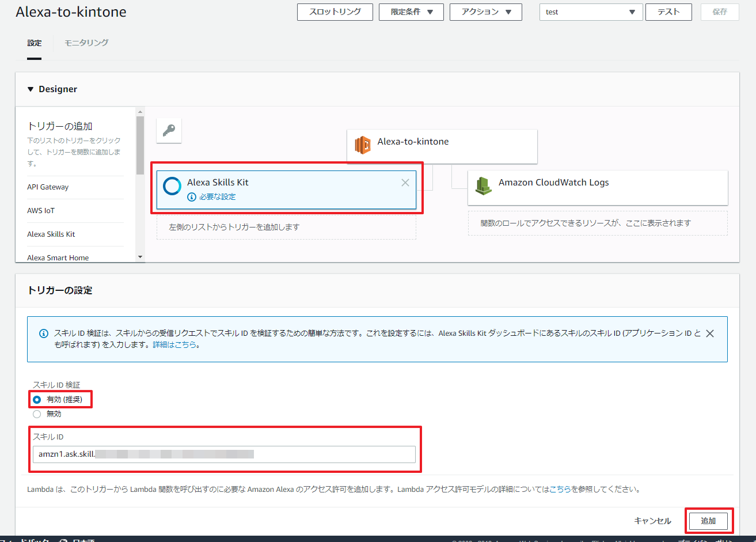Open the アクション dropdown

point(486,12)
